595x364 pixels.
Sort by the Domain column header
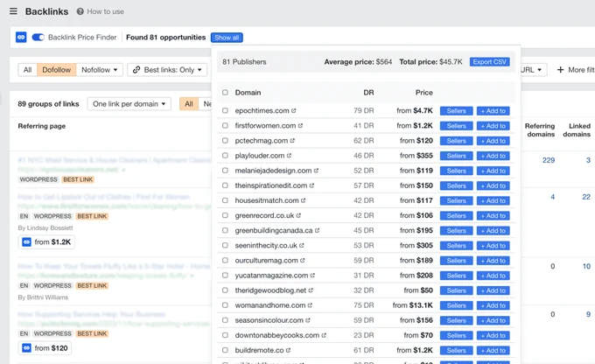pyautogui.click(x=248, y=93)
